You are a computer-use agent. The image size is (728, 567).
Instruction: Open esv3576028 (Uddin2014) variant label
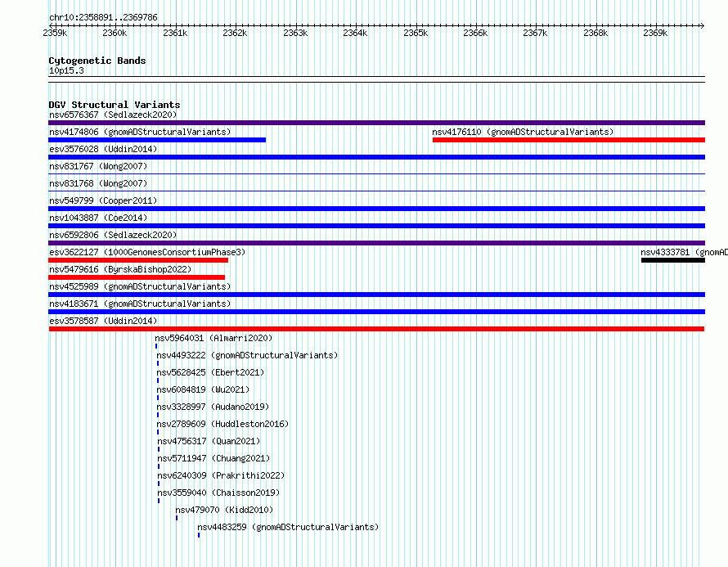(103, 149)
